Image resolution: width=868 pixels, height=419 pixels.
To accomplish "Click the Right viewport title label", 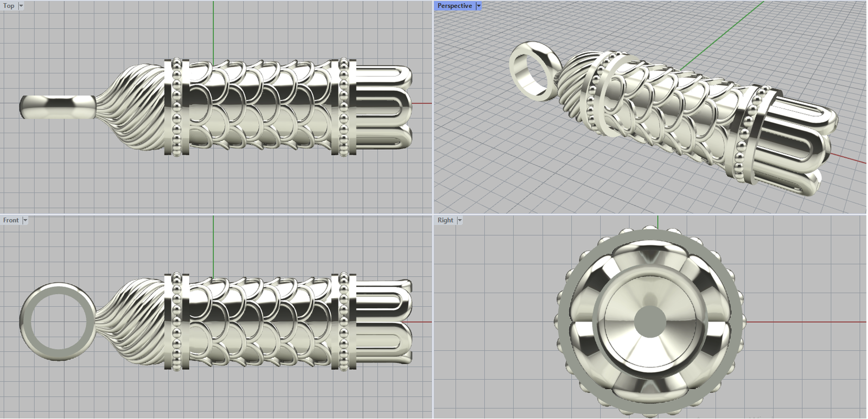I will (445, 220).
